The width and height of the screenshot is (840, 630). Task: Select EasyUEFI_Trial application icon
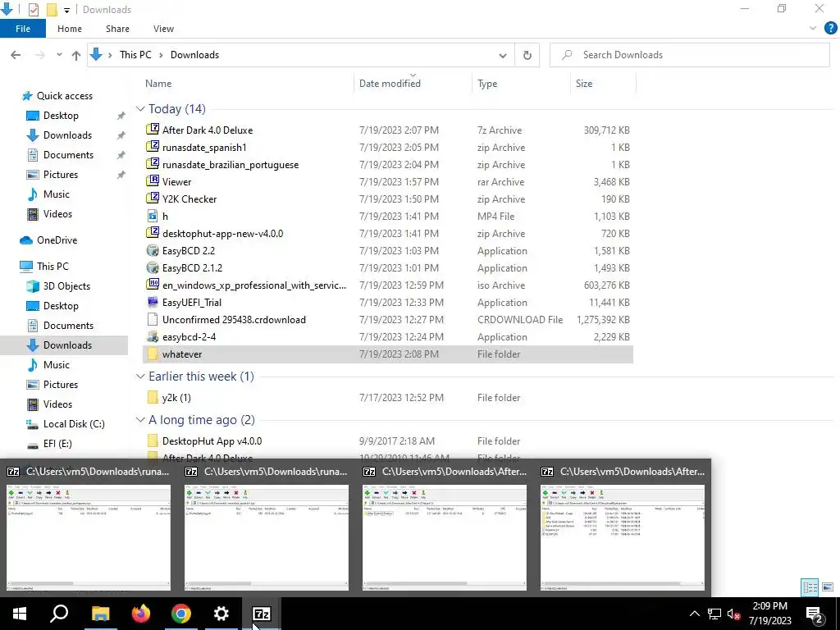coord(153,302)
